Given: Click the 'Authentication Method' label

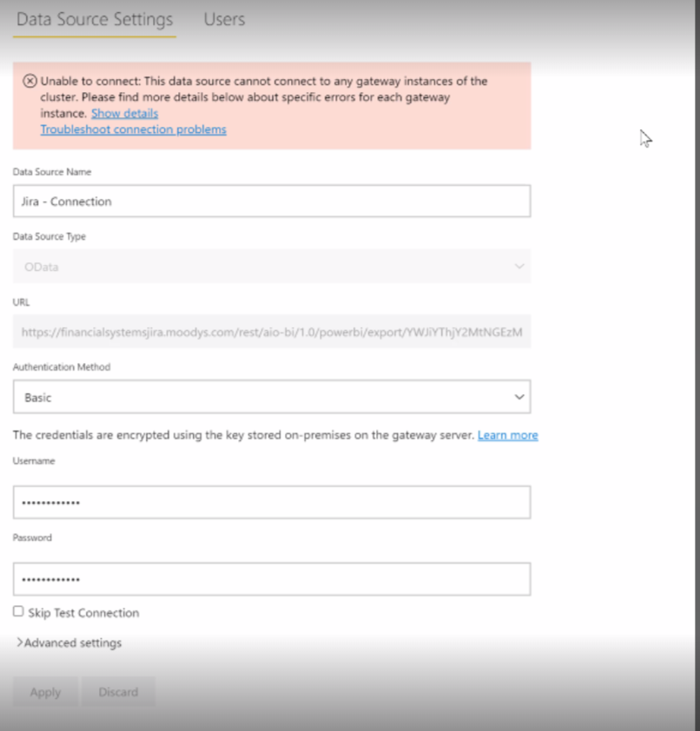Looking at the screenshot, I should [x=62, y=367].
